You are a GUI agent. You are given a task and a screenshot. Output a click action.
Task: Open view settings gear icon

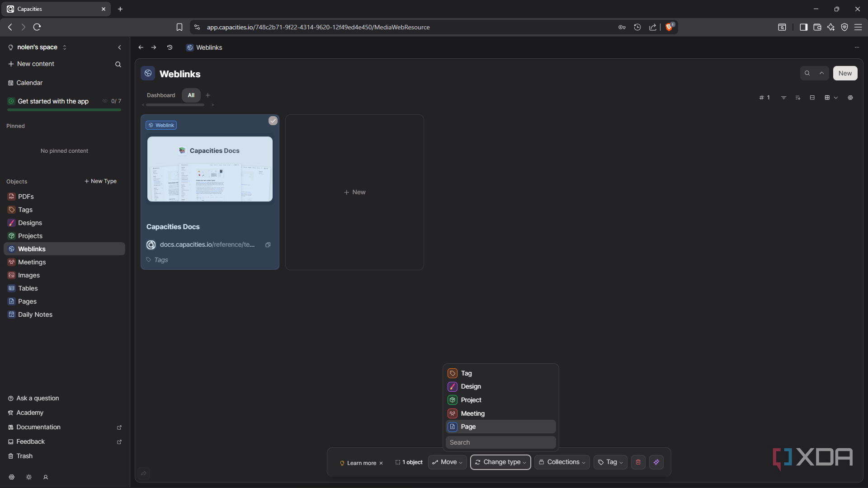click(850, 98)
